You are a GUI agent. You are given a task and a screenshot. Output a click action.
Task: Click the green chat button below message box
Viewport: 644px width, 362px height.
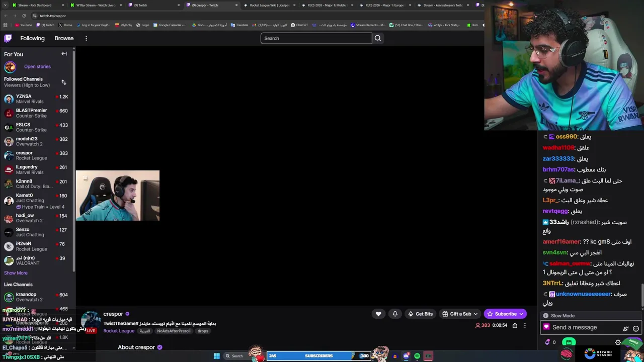tap(569, 342)
